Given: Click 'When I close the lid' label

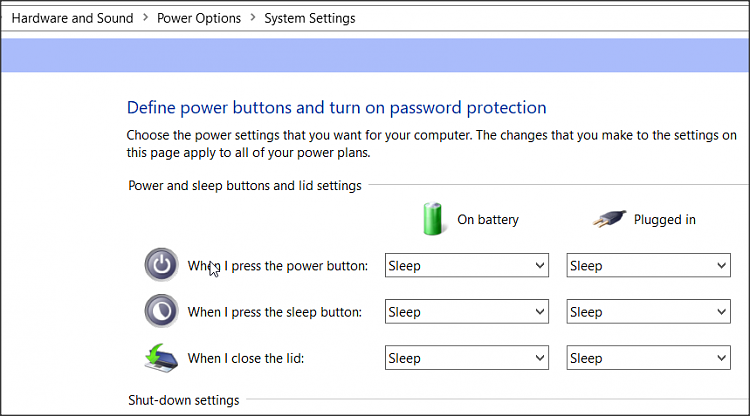Looking at the screenshot, I should tap(246, 358).
